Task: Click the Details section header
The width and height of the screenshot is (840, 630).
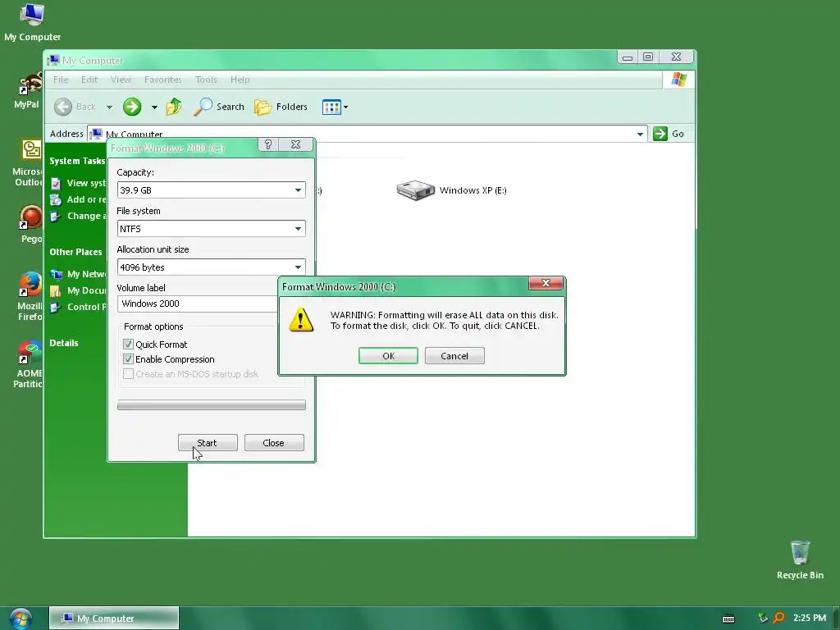Action: (x=64, y=343)
